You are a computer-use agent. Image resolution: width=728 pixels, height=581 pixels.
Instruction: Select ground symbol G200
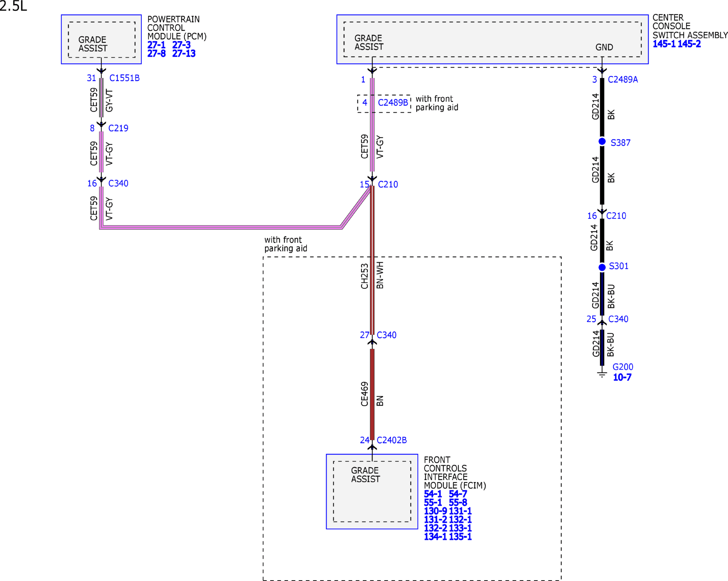[x=602, y=373]
